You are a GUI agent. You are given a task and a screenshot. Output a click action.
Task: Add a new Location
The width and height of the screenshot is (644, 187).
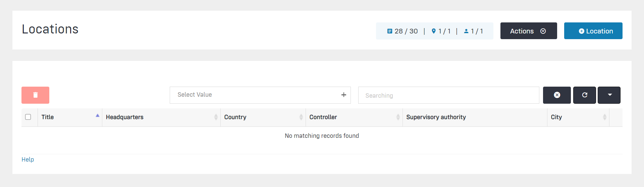click(x=593, y=31)
